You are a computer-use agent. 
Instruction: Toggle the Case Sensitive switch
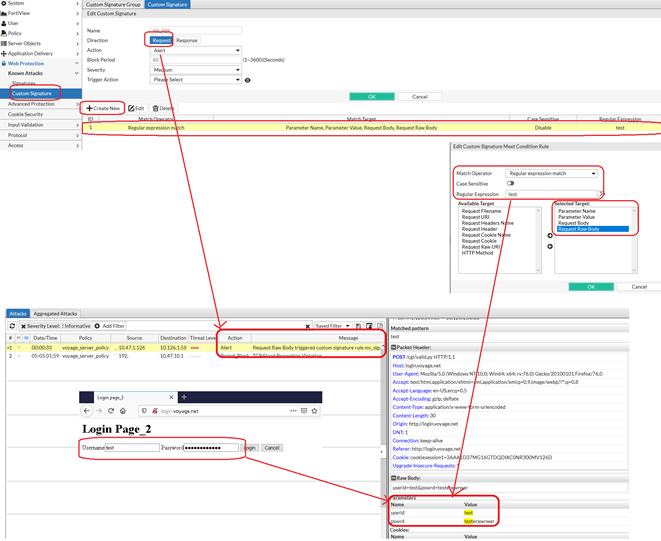(x=511, y=184)
